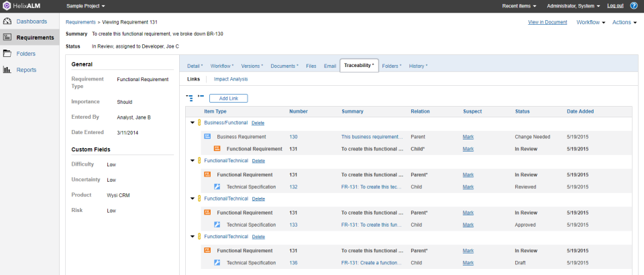Collapse the Business/Functional link group
The width and height of the screenshot is (644, 275).
coord(193,123)
